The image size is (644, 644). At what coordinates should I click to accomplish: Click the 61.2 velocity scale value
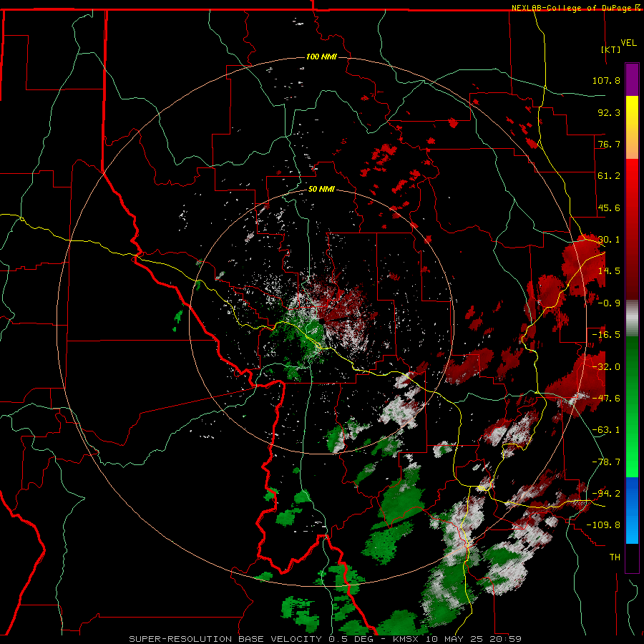[609, 176]
